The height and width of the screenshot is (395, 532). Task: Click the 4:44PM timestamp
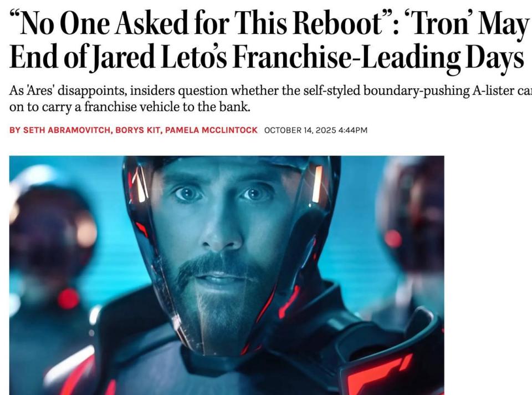click(x=353, y=130)
